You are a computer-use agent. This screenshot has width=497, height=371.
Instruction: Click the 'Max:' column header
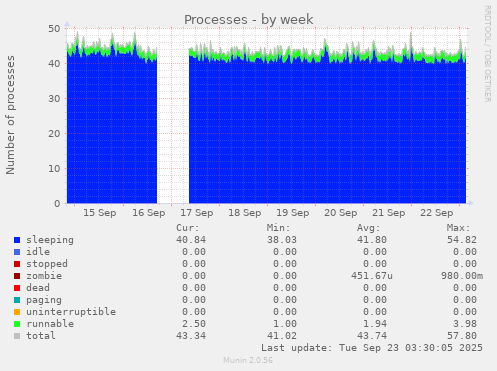458,228
